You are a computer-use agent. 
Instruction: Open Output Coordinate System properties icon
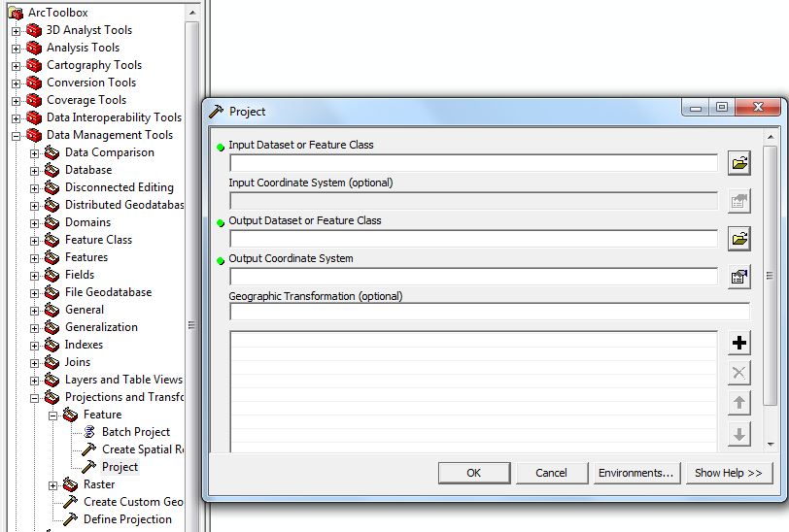[739, 277]
